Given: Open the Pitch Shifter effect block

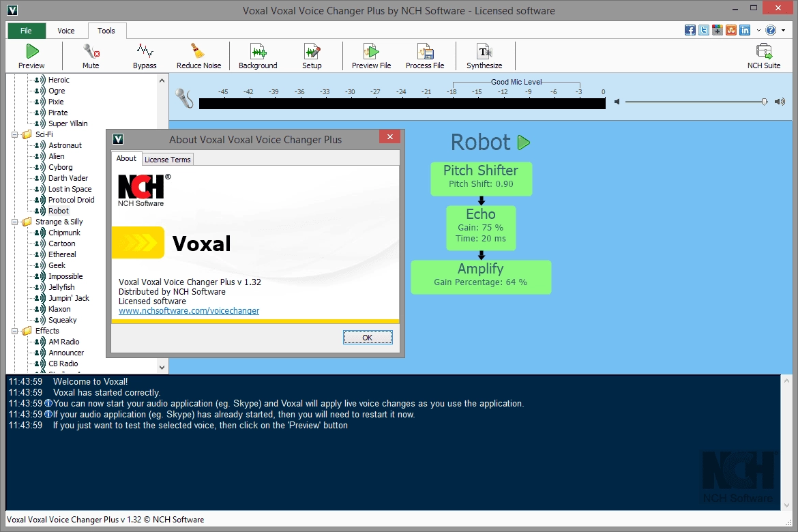Looking at the screenshot, I should (481, 179).
